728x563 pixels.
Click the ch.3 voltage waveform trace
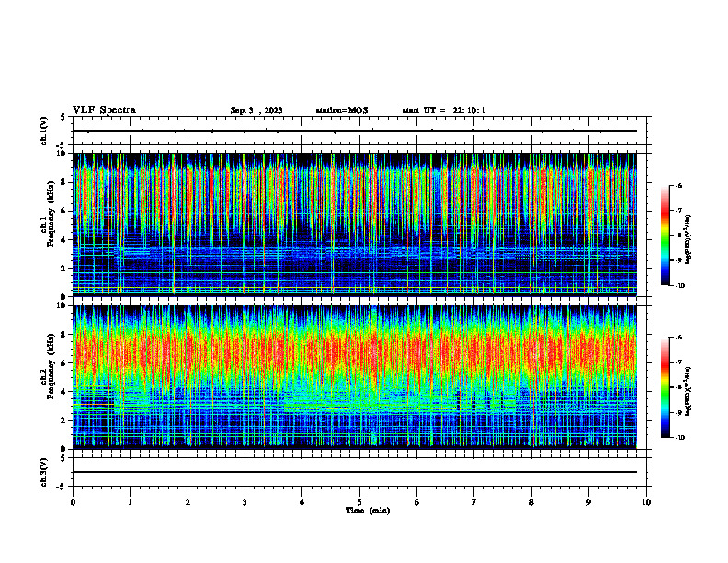point(355,472)
